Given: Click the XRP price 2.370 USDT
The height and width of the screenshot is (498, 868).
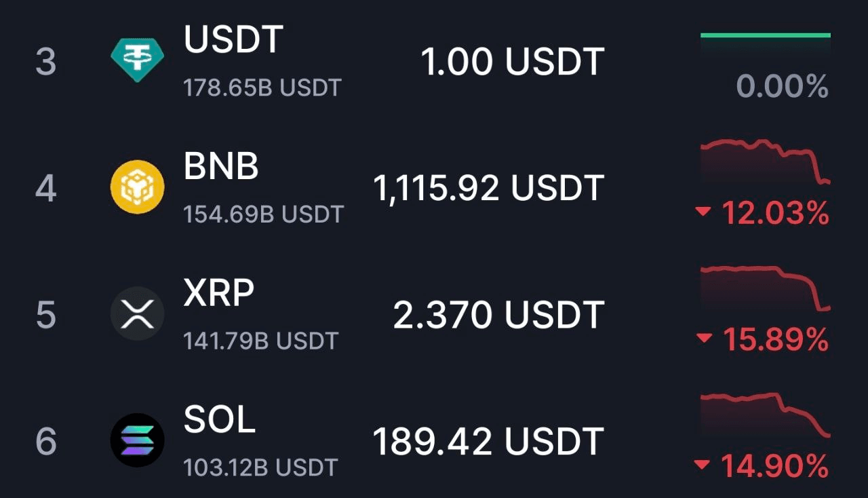Looking at the screenshot, I should [x=498, y=315].
